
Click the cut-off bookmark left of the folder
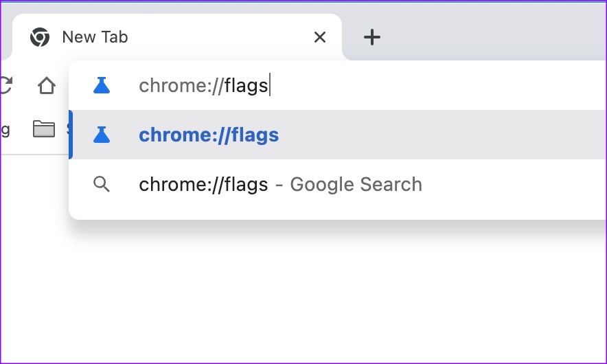point(4,129)
